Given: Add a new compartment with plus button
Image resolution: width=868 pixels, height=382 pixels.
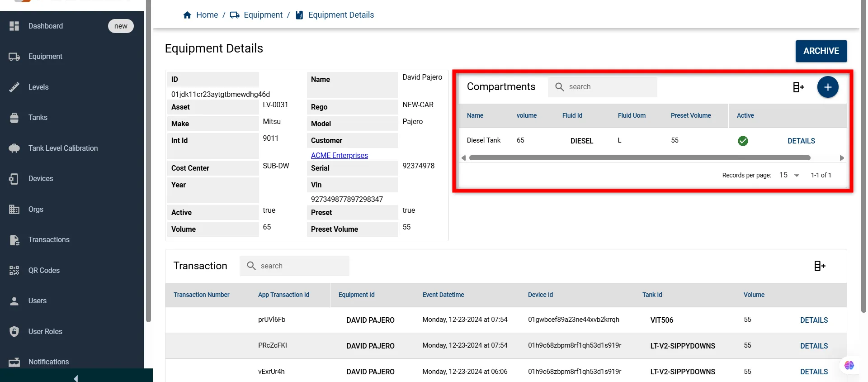Looking at the screenshot, I should (828, 87).
